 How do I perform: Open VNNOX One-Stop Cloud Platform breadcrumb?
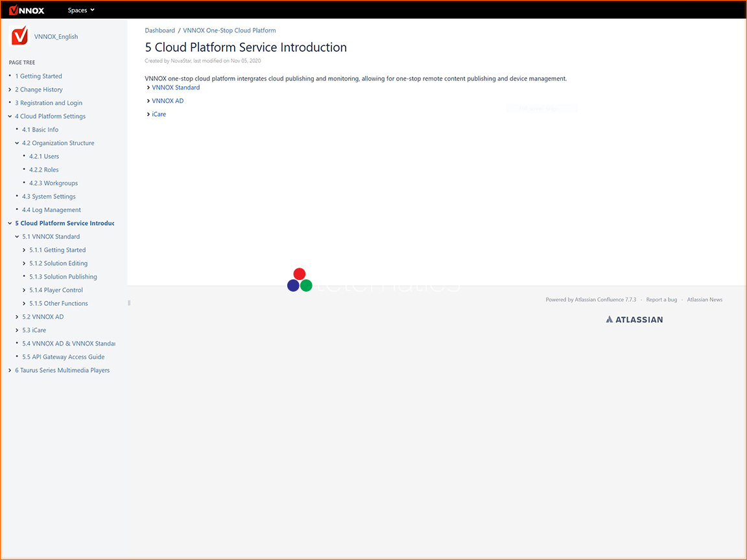click(x=229, y=30)
